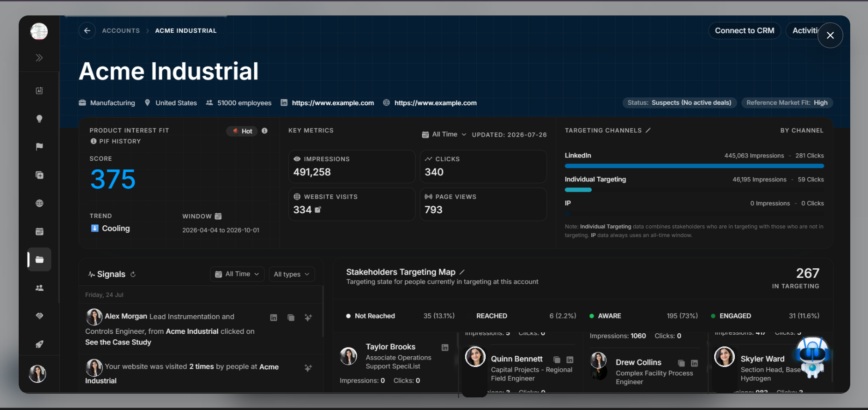868x410 pixels.
Task: Open the user profile avatar at sidebar bottom
Action: point(38,374)
